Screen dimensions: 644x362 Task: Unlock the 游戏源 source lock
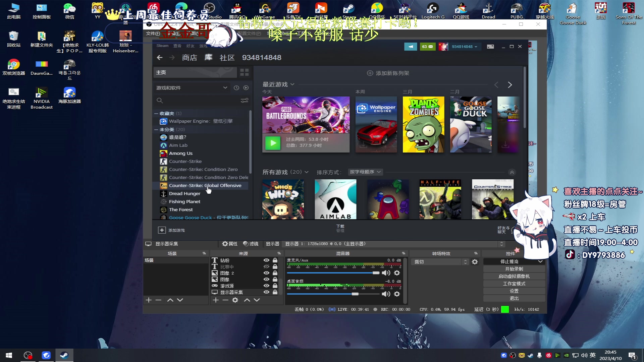point(275,286)
